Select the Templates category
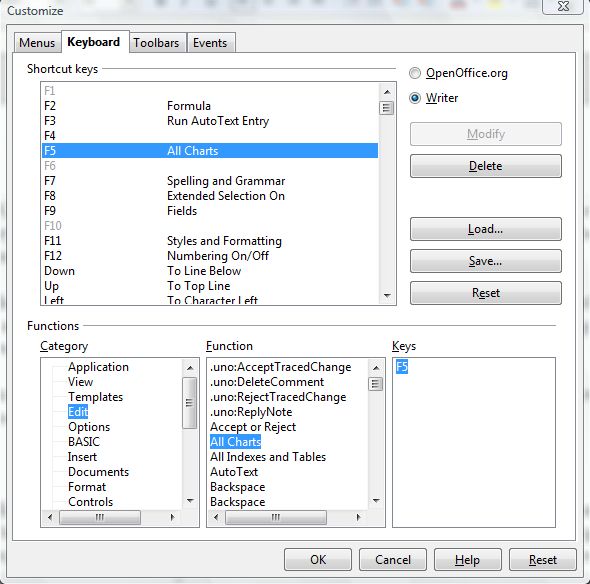This screenshot has height=584, width=590. tap(96, 397)
